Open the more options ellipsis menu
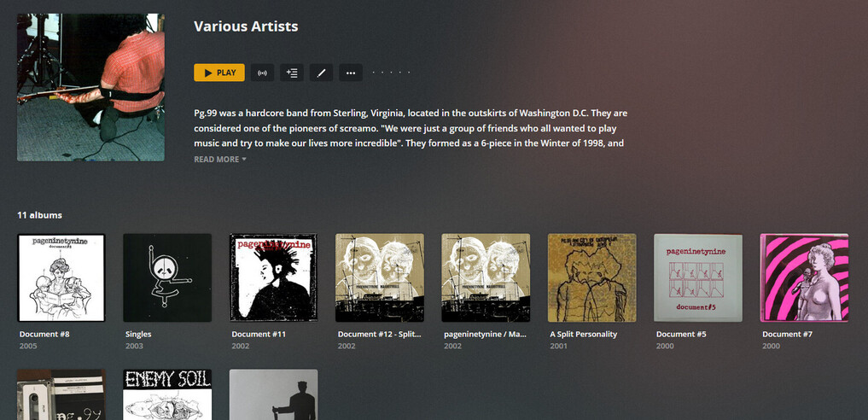868x420 pixels. click(x=351, y=73)
